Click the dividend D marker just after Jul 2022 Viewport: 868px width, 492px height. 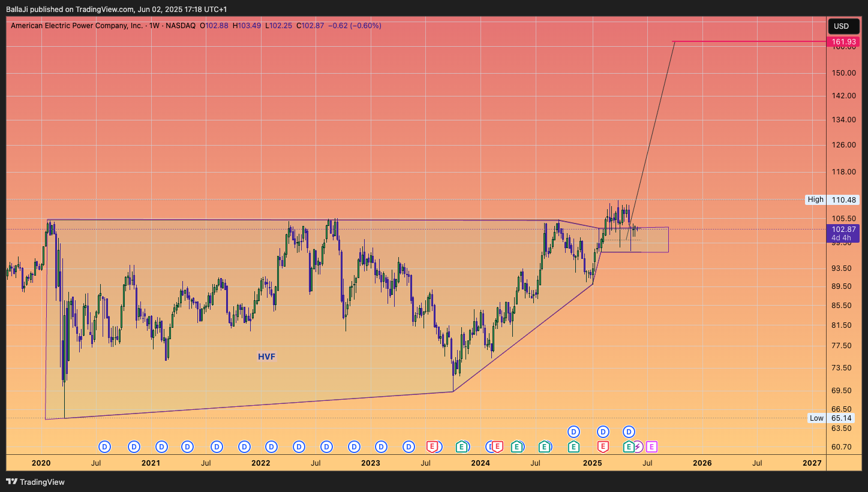326,446
